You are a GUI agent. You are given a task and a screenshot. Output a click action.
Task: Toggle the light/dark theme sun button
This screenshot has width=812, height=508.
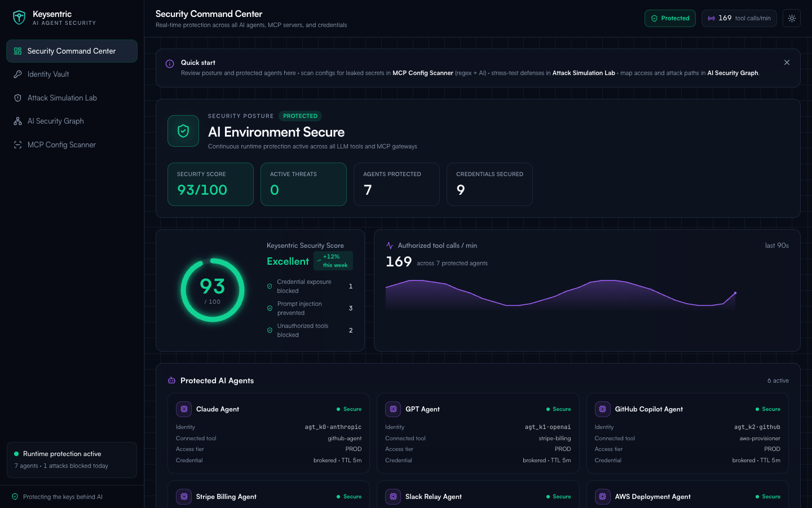click(x=792, y=18)
